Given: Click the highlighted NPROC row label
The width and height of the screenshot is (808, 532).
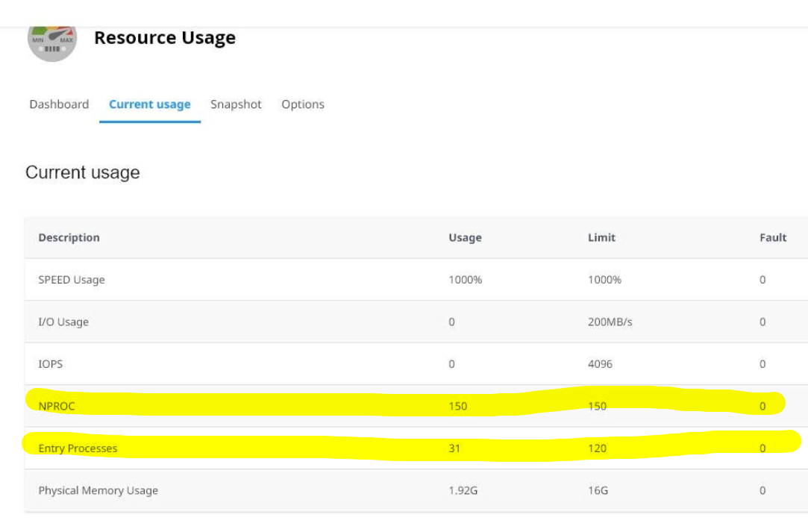Looking at the screenshot, I should 57,407.
